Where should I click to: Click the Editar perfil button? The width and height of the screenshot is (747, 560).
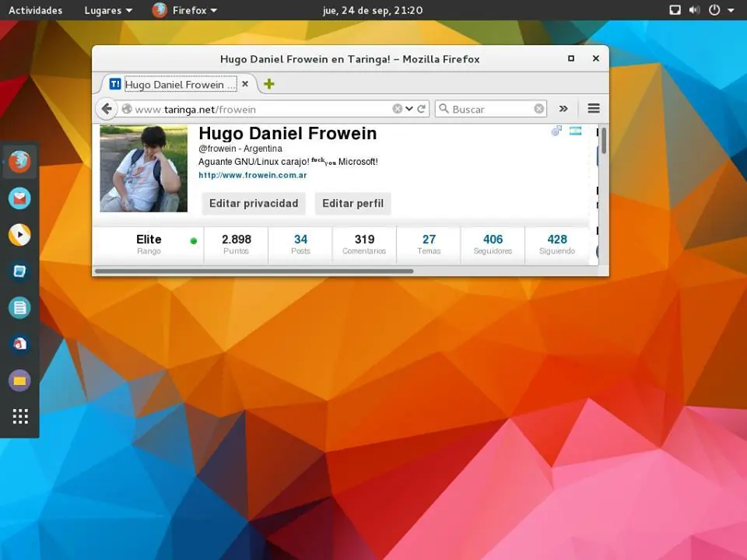(353, 203)
